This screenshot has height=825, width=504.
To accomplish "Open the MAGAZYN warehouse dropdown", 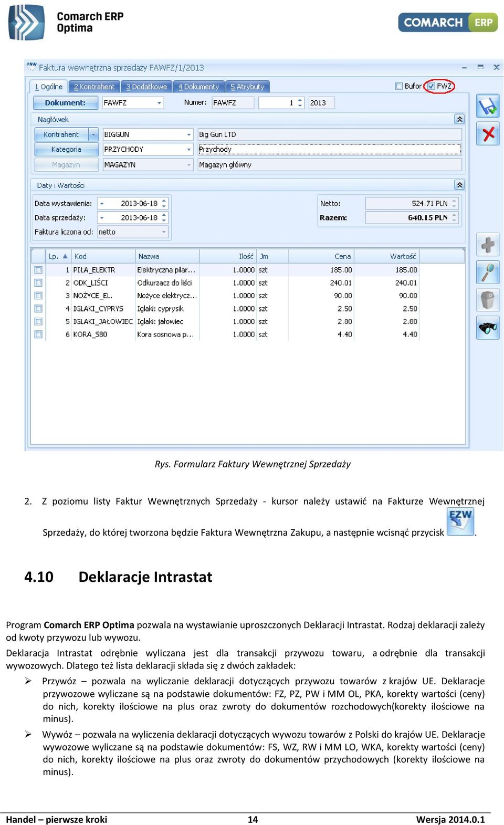I will coord(189,165).
